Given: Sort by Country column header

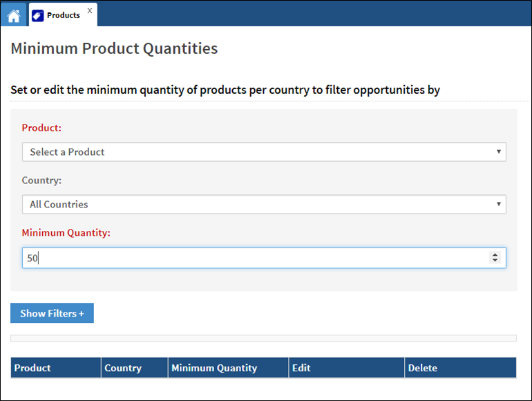Looking at the screenshot, I should click(x=134, y=368).
